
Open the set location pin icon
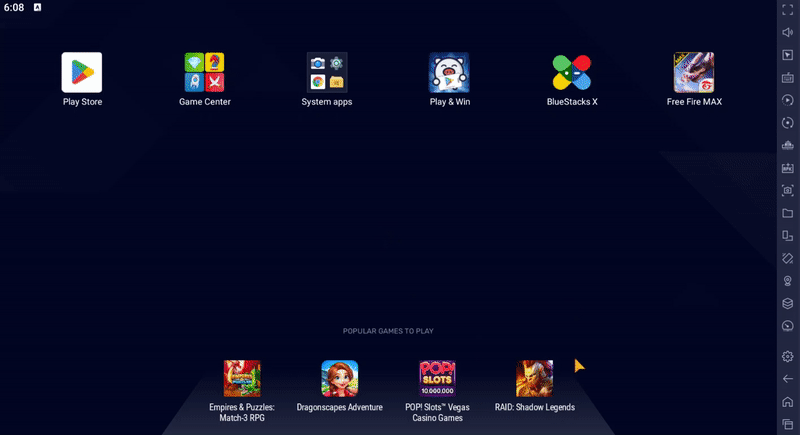[x=788, y=281]
